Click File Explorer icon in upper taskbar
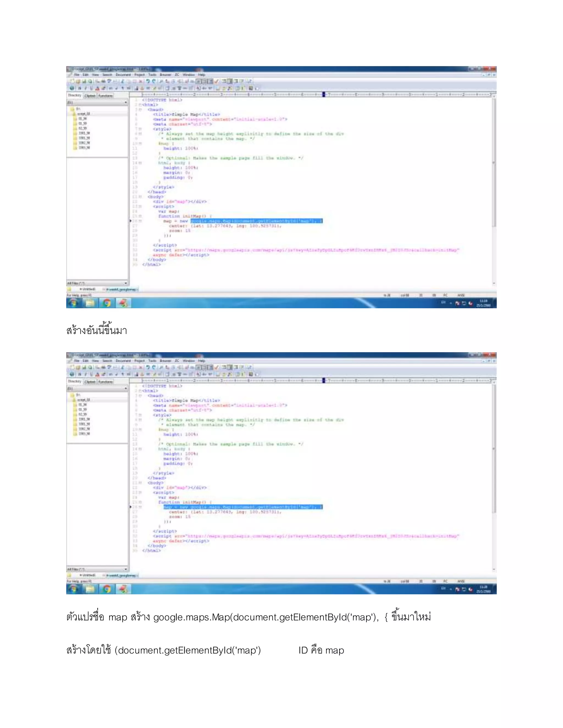Image resolution: width=563 pixels, height=728 pixels. click(x=90, y=303)
